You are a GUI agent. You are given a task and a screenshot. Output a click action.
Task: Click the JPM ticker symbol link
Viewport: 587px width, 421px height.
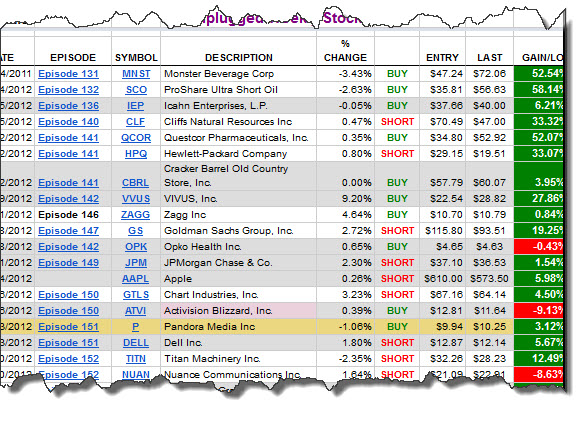(x=136, y=263)
